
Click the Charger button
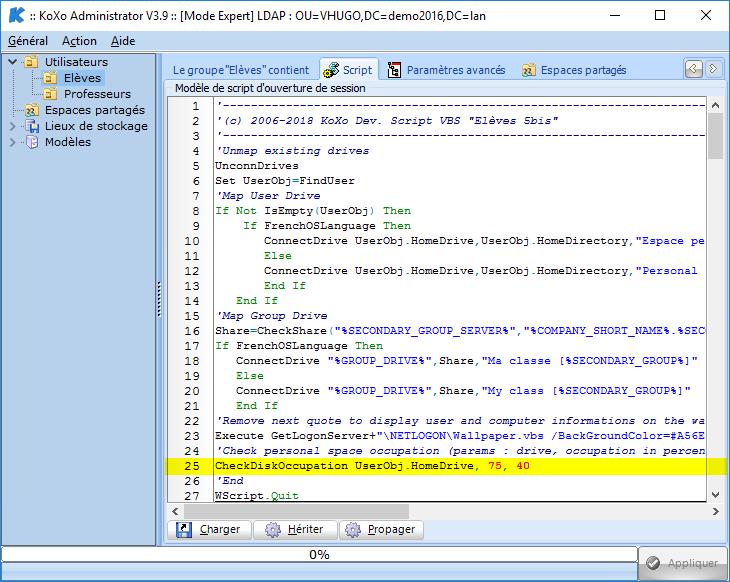(x=209, y=530)
